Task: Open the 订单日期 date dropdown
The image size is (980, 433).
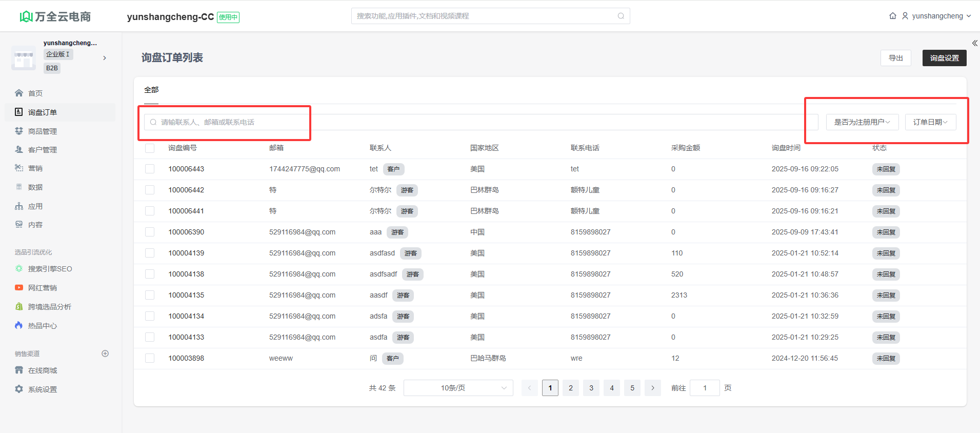Action: coord(930,122)
